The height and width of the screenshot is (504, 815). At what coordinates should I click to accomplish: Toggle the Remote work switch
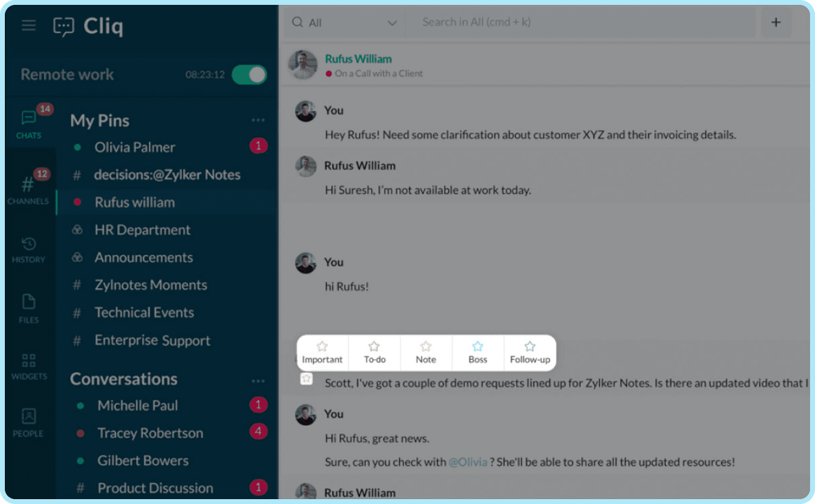pos(249,75)
